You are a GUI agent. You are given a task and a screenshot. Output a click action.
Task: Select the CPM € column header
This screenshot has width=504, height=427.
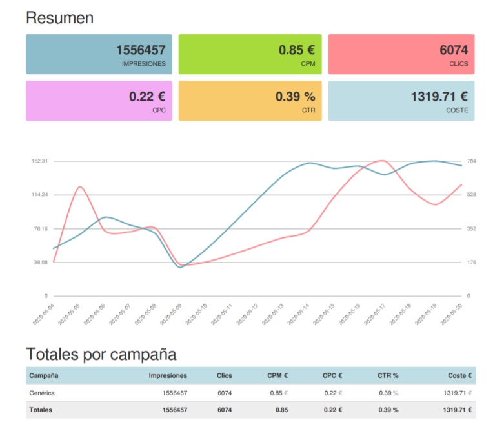[277, 375]
